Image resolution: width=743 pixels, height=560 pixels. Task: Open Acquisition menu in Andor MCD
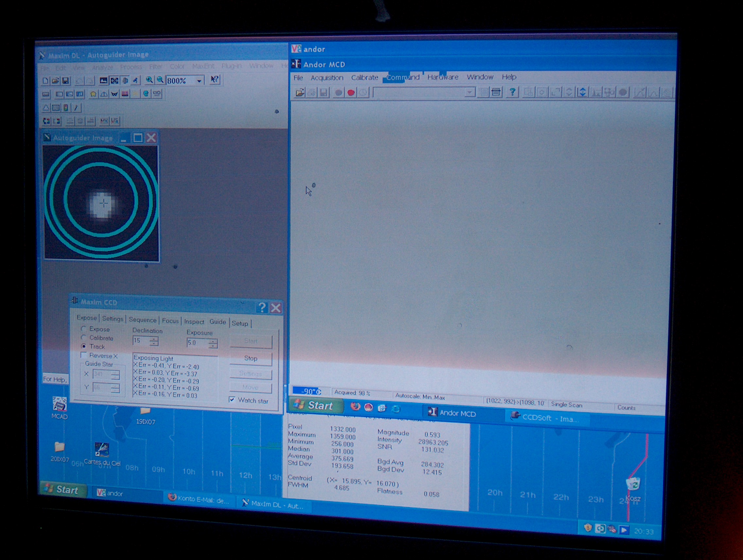(x=327, y=78)
